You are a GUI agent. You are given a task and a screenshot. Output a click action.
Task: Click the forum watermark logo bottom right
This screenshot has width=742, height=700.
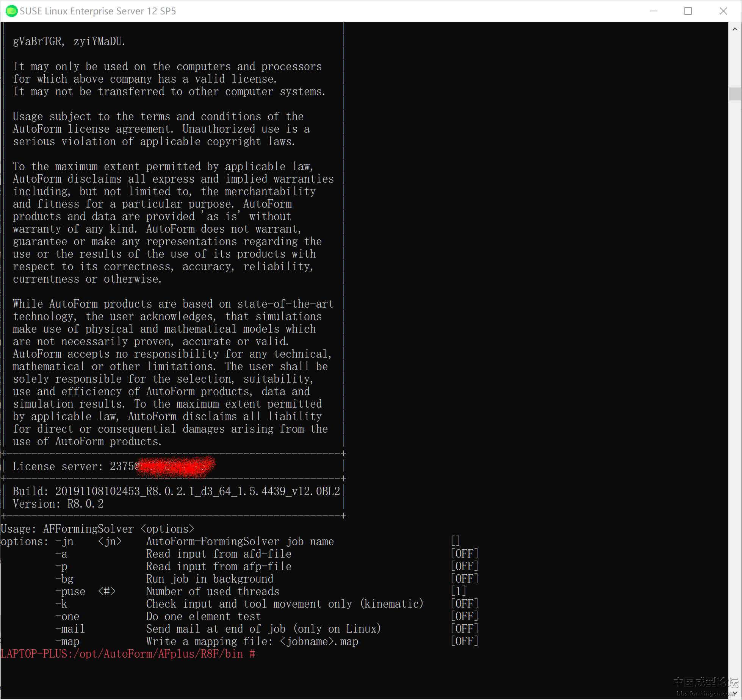coord(706,686)
